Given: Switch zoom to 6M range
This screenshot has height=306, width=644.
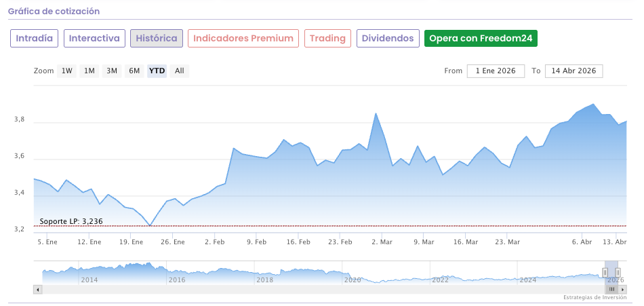Looking at the screenshot, I should coord(134,71).
